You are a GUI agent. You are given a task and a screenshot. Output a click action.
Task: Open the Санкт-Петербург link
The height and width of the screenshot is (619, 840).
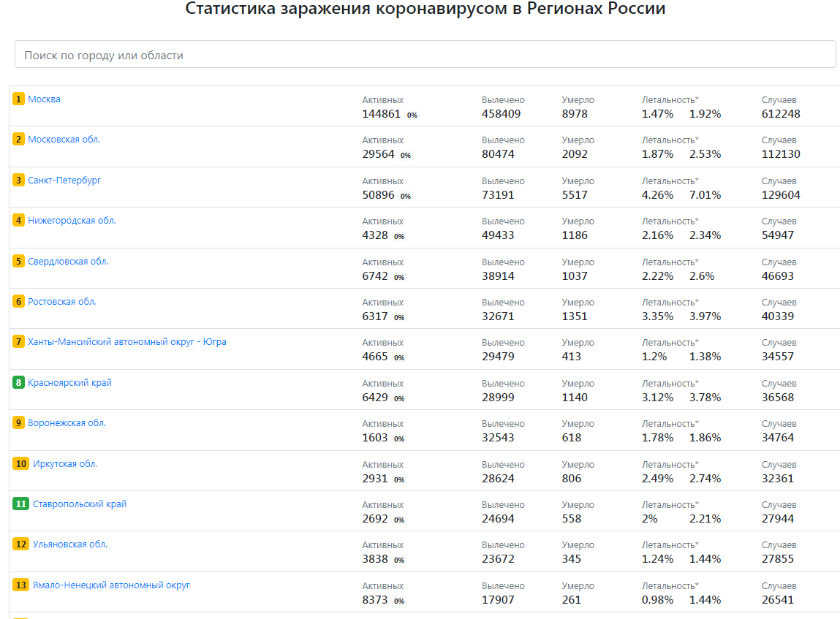click(64, 181)
